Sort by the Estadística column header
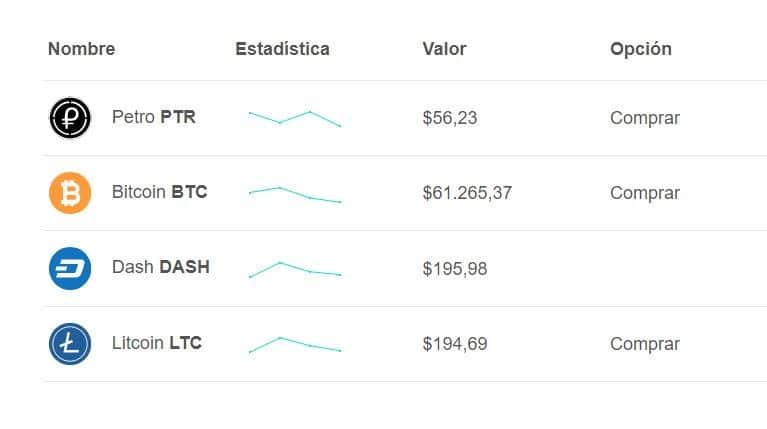The image size is (767, 429). click(x=282, y=49)
